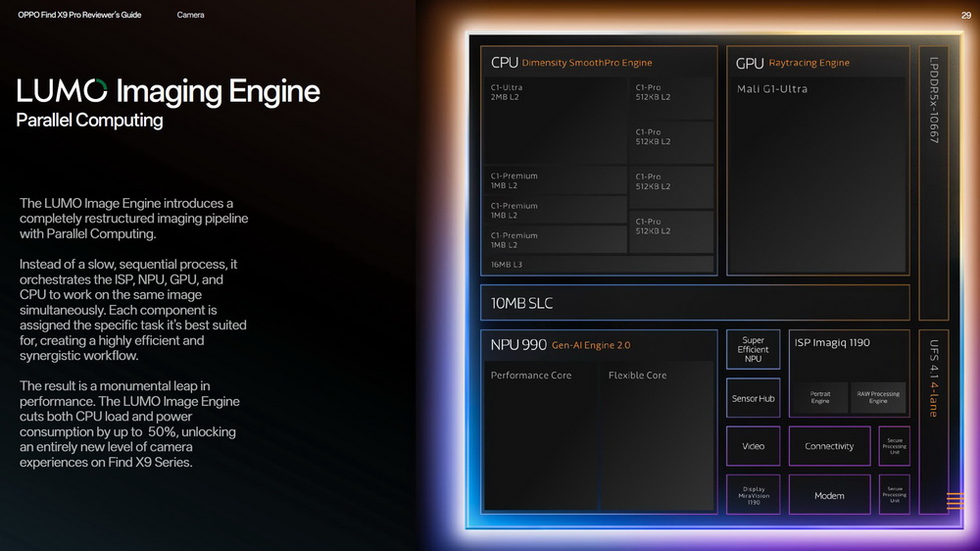Click paragraph starting "The result is a monumental"
The image size is (980, 551).
[129, 425]
